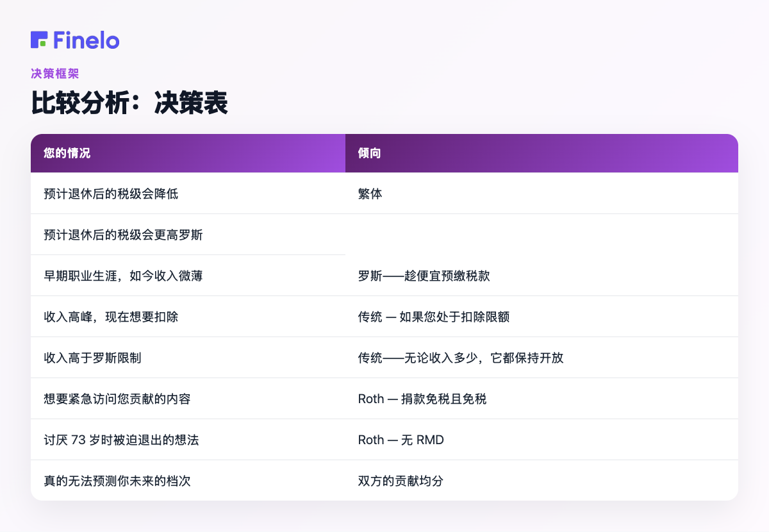Click the cell 收入高于罗斯限制
This screenshot has width=769, height=532.
188,358
